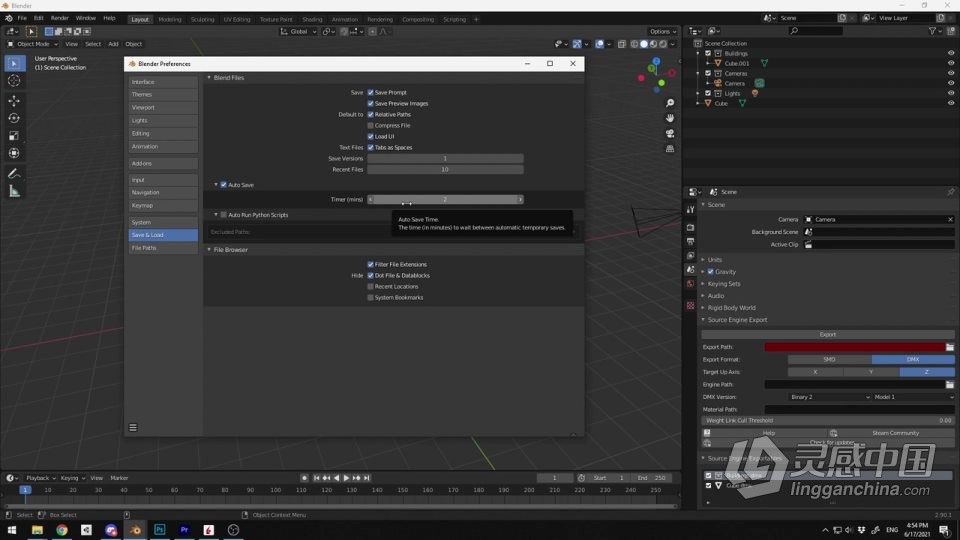960x540 pixels.
Task: Open the Object Mode dropdown
Action: coord(32,44)
